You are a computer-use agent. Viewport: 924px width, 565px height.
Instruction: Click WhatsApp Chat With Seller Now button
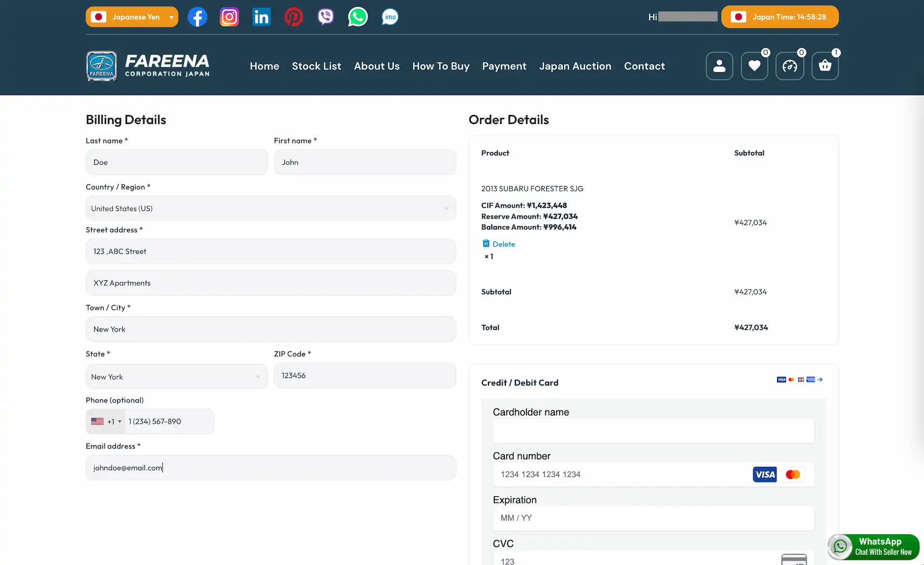[x=874, y=547]
